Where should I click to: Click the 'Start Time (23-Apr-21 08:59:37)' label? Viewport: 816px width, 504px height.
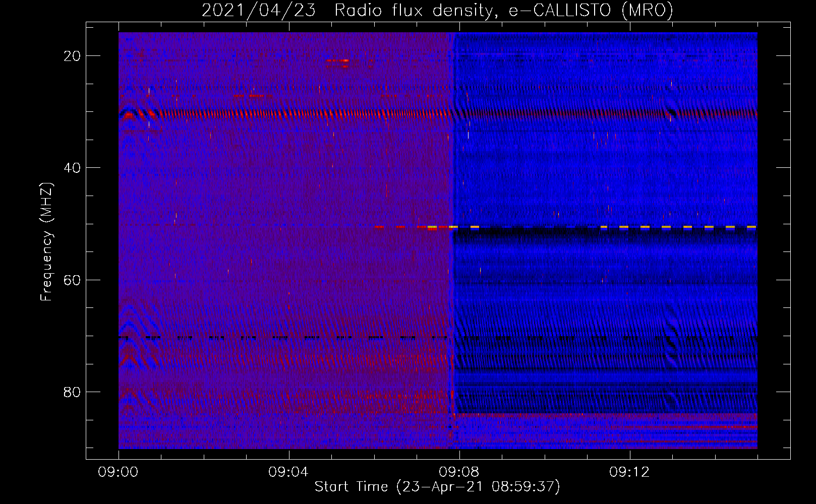(x=437, y=487)
